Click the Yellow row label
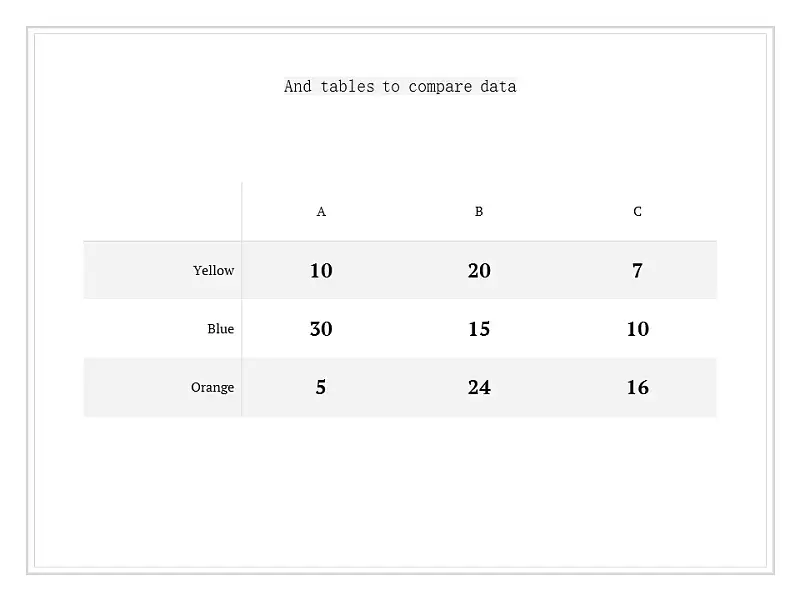This screenshot has height=600, width=800. [x=213, y=270]
